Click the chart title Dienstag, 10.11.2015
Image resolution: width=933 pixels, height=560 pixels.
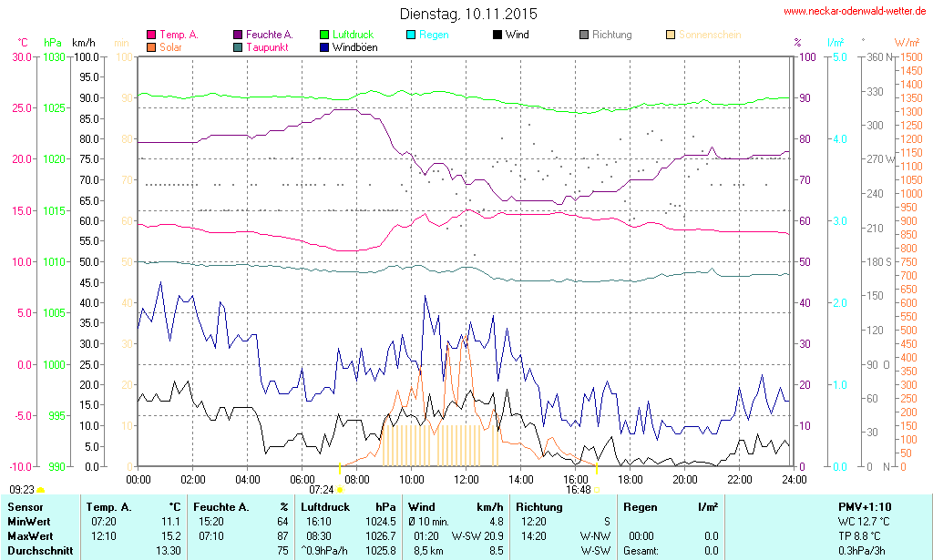tap(468, 14)
